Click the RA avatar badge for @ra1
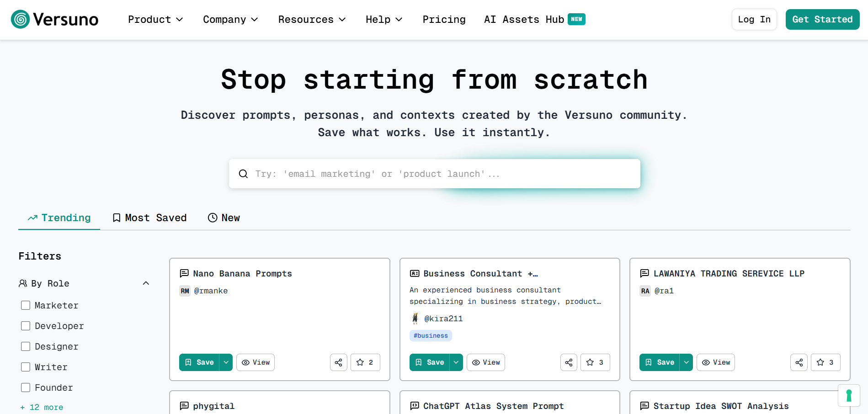The image size is (868, 414). pyautogui.click(x=645, y=291)
